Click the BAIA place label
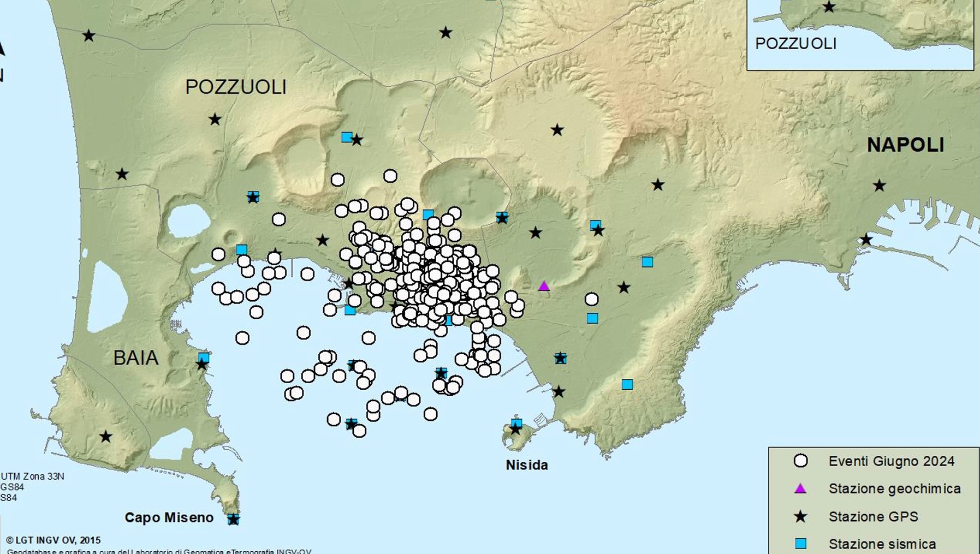 click(136, 358)
